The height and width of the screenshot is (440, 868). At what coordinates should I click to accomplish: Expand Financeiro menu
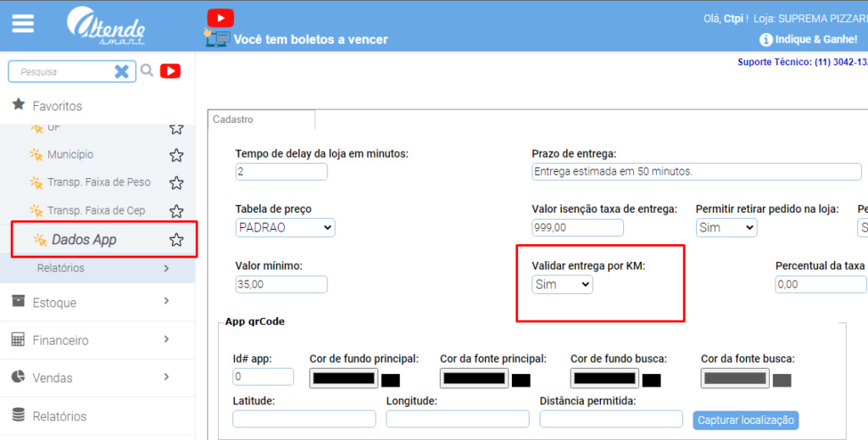pyautogui.click(x=97, y=340)
